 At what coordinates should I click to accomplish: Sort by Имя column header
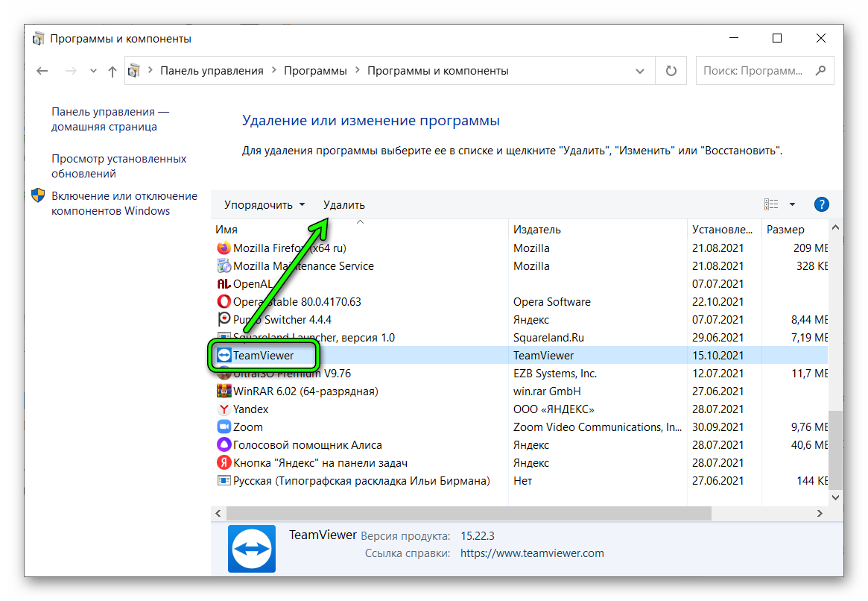[x=360, y=230]
